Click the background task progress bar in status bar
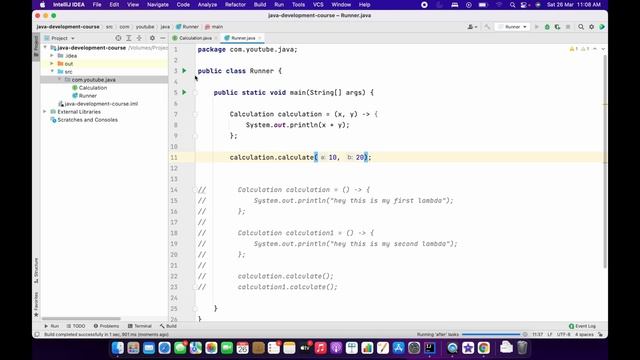This screenshot has height=360, width=640. [491, 334]
